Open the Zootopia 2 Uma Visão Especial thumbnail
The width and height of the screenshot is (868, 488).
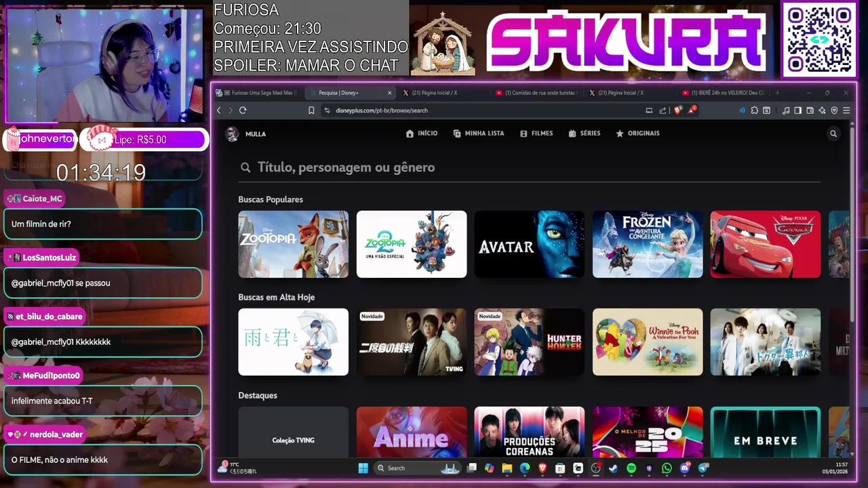coord(412,244)
